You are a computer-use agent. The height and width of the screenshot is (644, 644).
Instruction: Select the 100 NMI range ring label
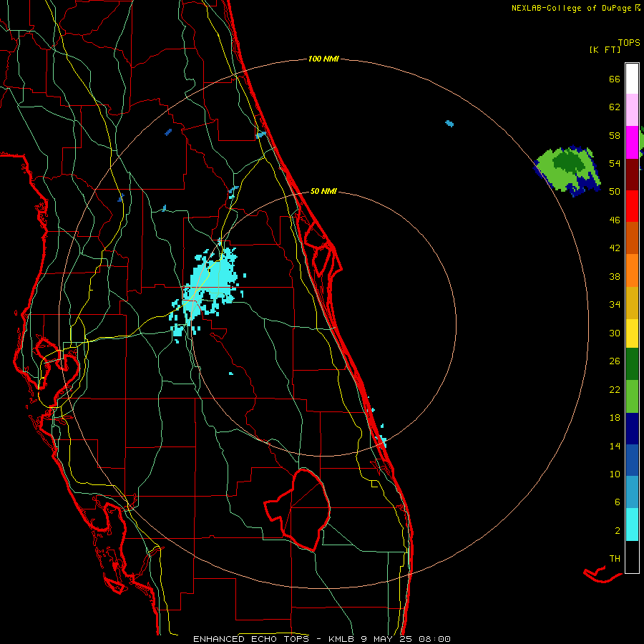[x=323, y=59]
